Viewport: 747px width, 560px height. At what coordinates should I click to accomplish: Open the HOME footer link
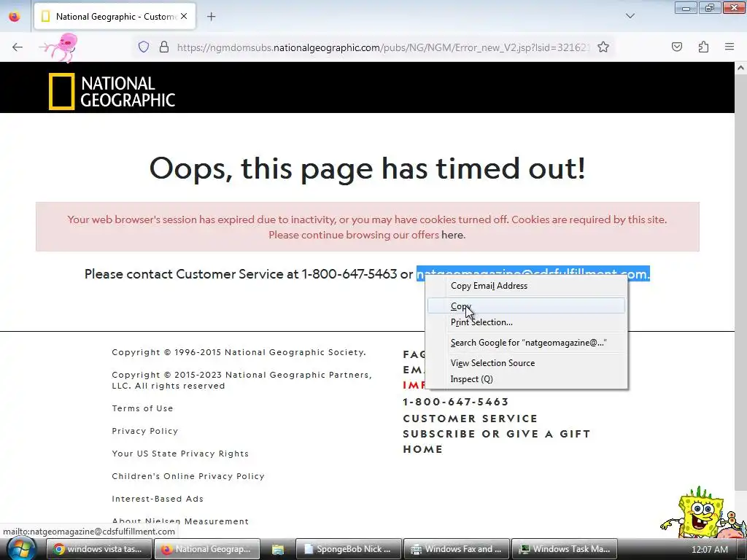point(423,449)
